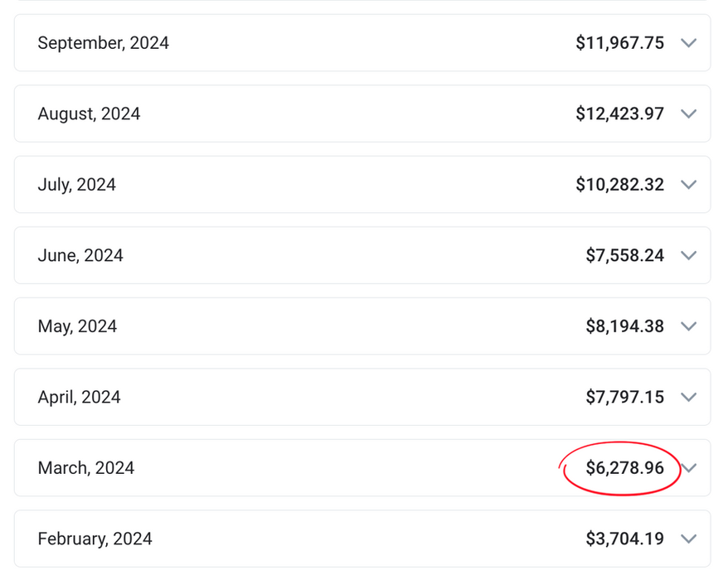The image size is (728, 580).
Task: Open the June, 2024 row label
Action: (80, 256)
